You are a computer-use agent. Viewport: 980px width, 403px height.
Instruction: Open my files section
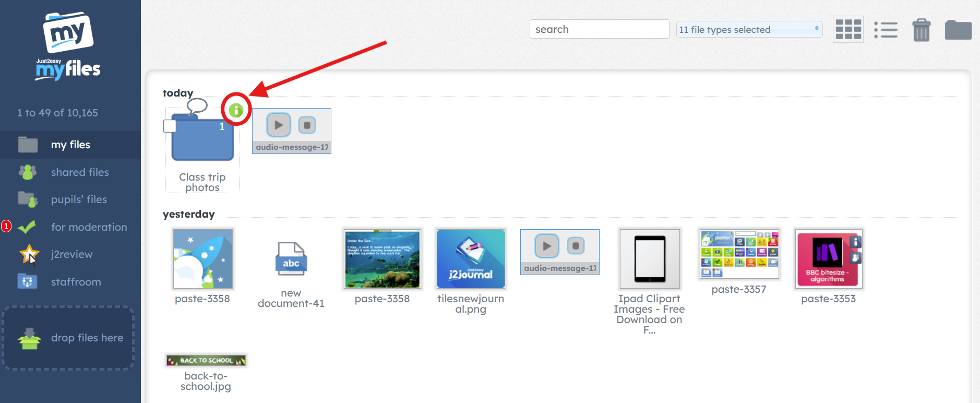[x=70, y=145]
